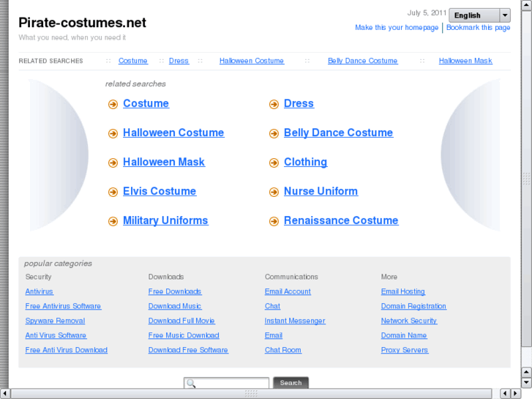
Task: Open the Renaissance Costume link
Action: (x=341, y=220)
